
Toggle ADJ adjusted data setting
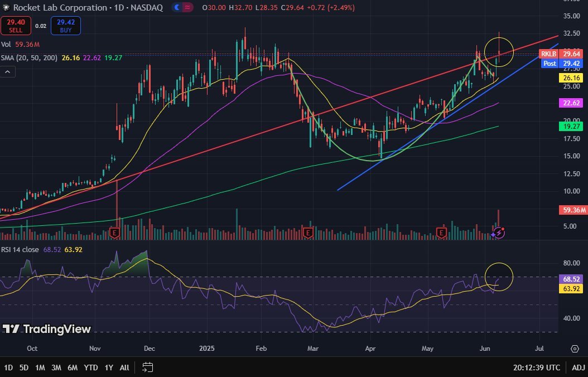[x=579, y=368]
